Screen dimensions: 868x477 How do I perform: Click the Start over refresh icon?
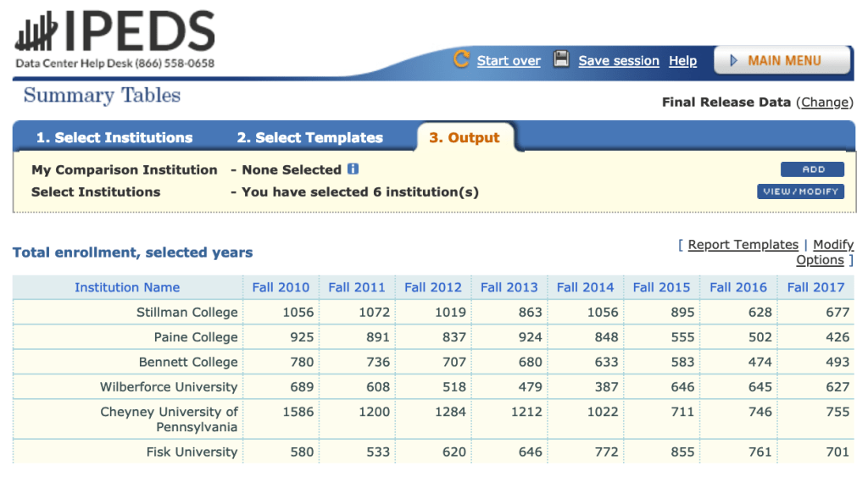pos(462,59)
